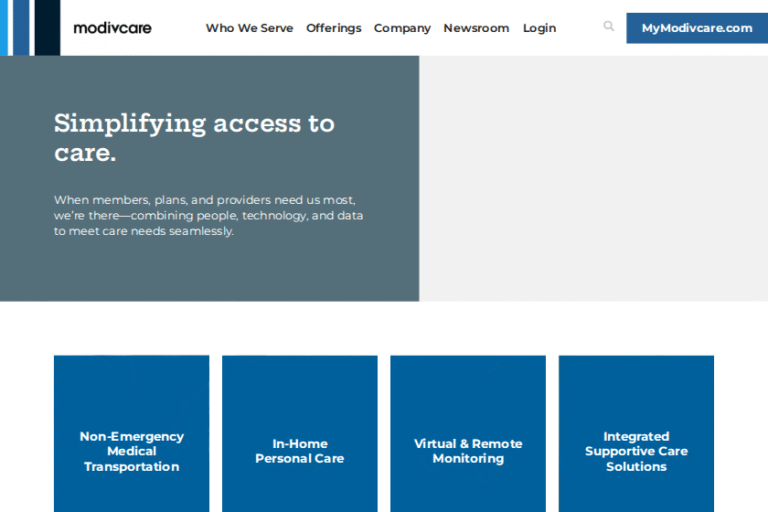Click the white gap below the hero banner
Screen dimensions: 768x512
(384, 328)
